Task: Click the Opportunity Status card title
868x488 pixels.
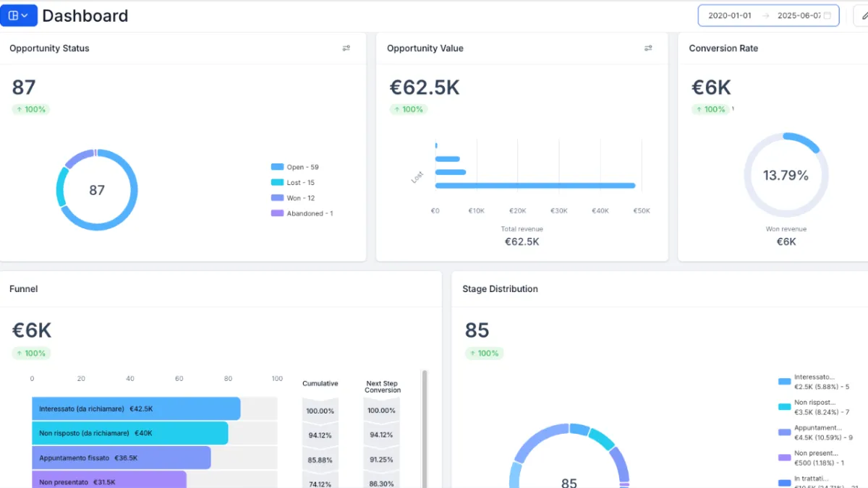Action: point(49,48)
